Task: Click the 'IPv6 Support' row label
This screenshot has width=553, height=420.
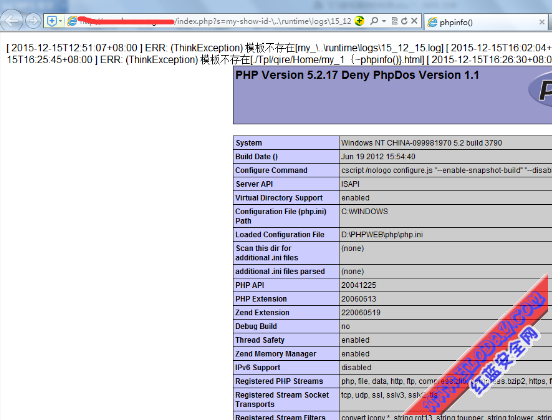Action: tap(257, 367)
